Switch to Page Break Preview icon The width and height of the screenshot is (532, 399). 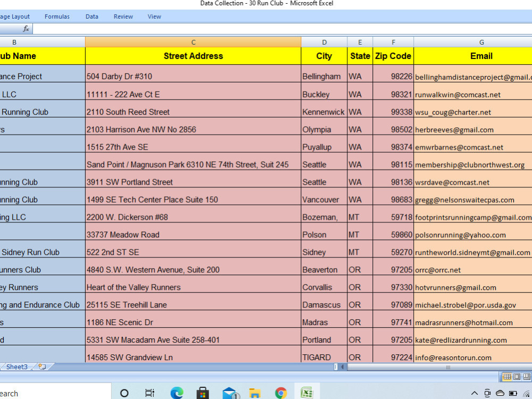[x=527, y=377]
